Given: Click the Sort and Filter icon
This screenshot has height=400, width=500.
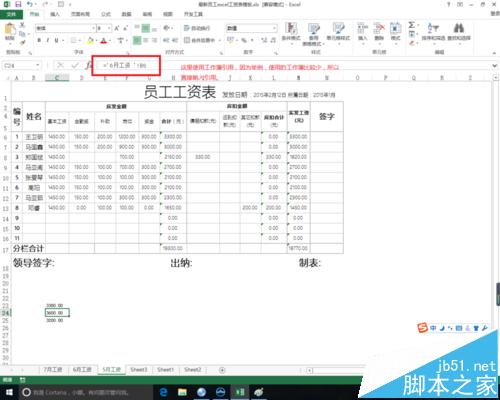Looking at the screenshot, I should pos(433,31).
